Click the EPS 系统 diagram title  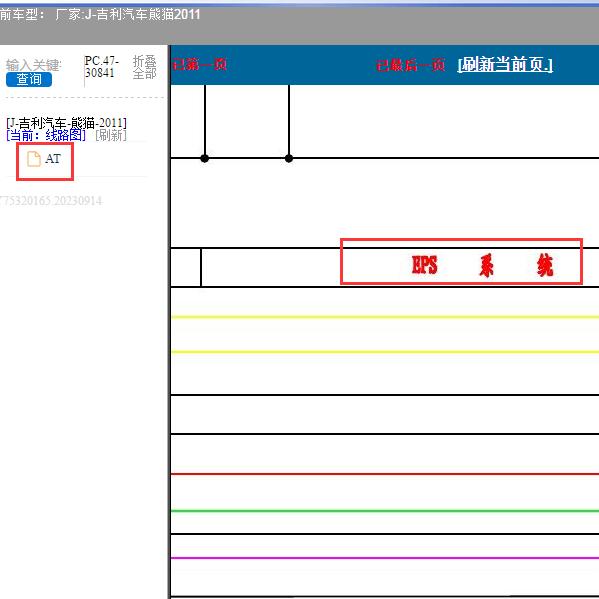[482, 265]
